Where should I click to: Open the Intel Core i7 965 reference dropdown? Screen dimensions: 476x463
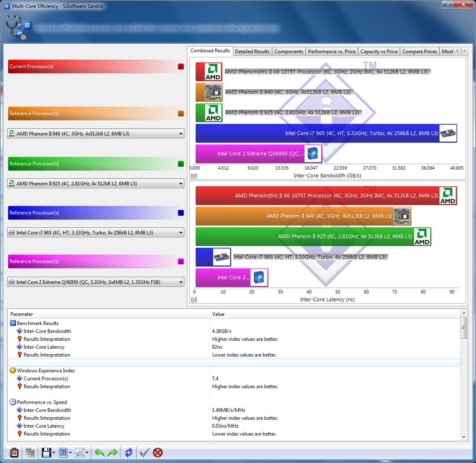(96, 232)
